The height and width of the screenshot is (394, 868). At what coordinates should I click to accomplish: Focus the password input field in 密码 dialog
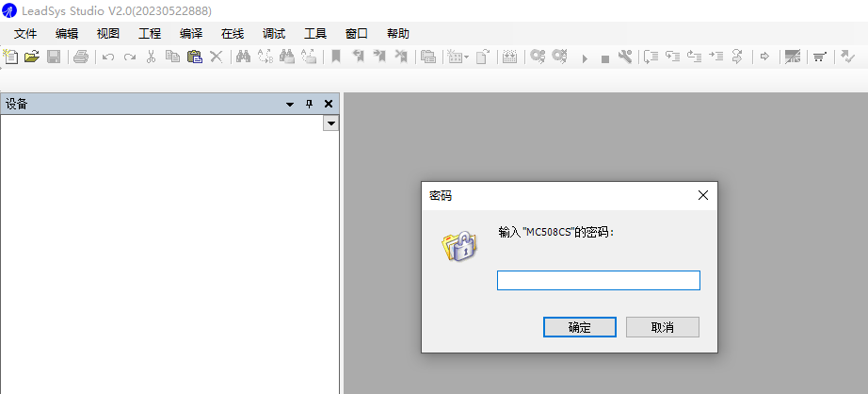click(599, 280)
